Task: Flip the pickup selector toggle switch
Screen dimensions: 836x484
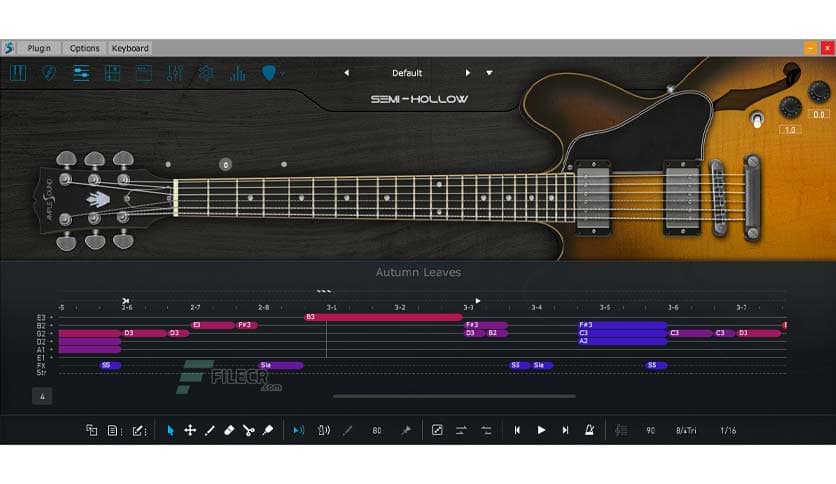Action: click(757, 119)
